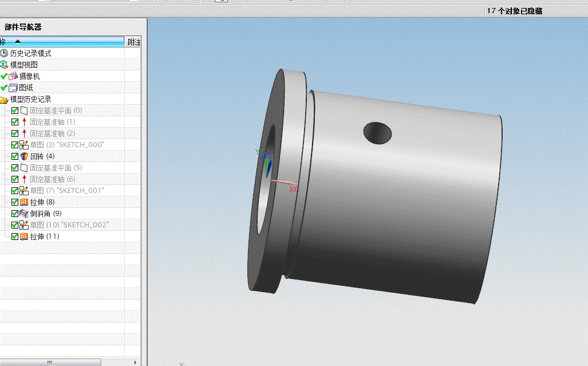
Task: Click the 固定基准平面 (5) plane icon
Action: click(x=24, y=168)
